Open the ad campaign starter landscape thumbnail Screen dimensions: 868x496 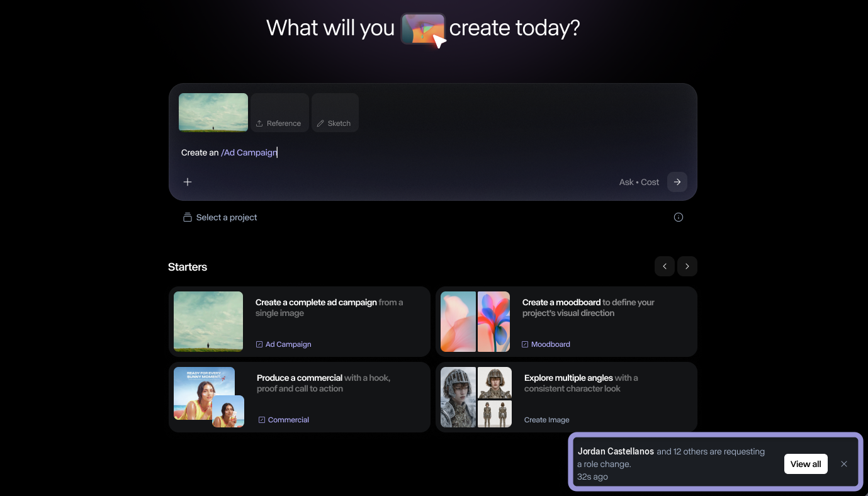point(208,322)
